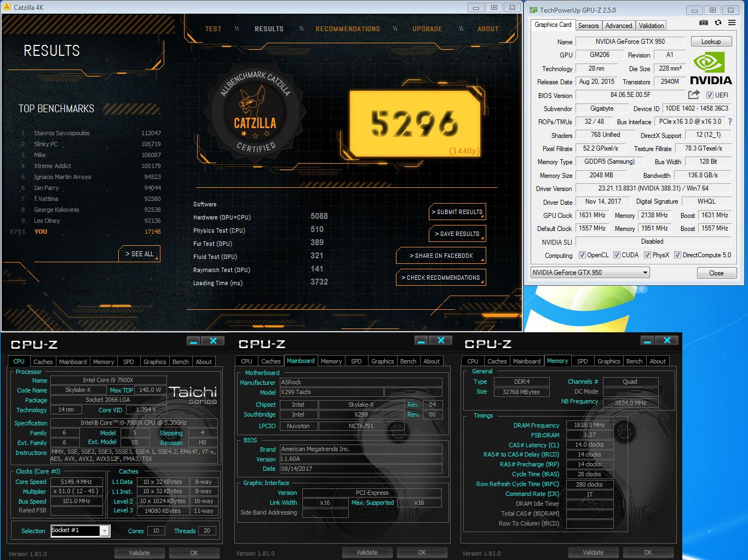The width and height of the screenshot is (748, 560).
Task: Click the Catzilla 4K title bar icon
Action: [x=7, y=7]
